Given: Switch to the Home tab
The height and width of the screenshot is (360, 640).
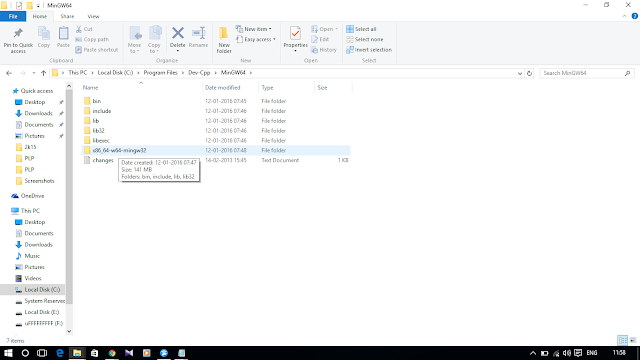Looking at the screenshot, I should click(40, 16).
